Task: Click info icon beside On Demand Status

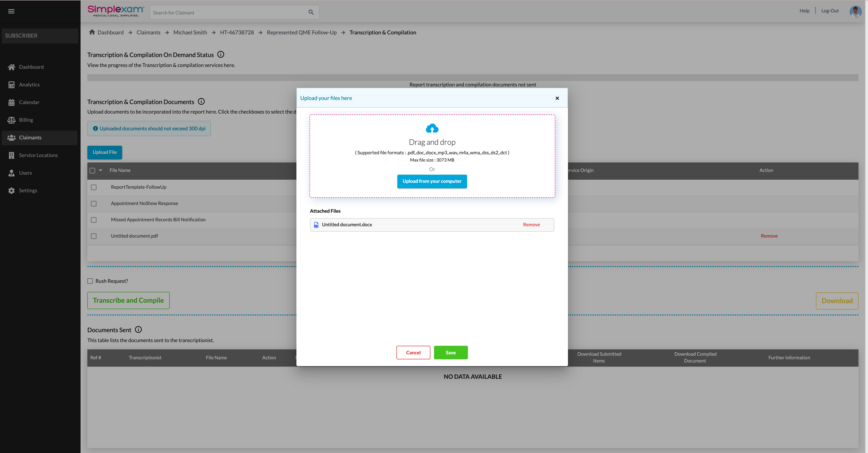Action: [221, 55]
